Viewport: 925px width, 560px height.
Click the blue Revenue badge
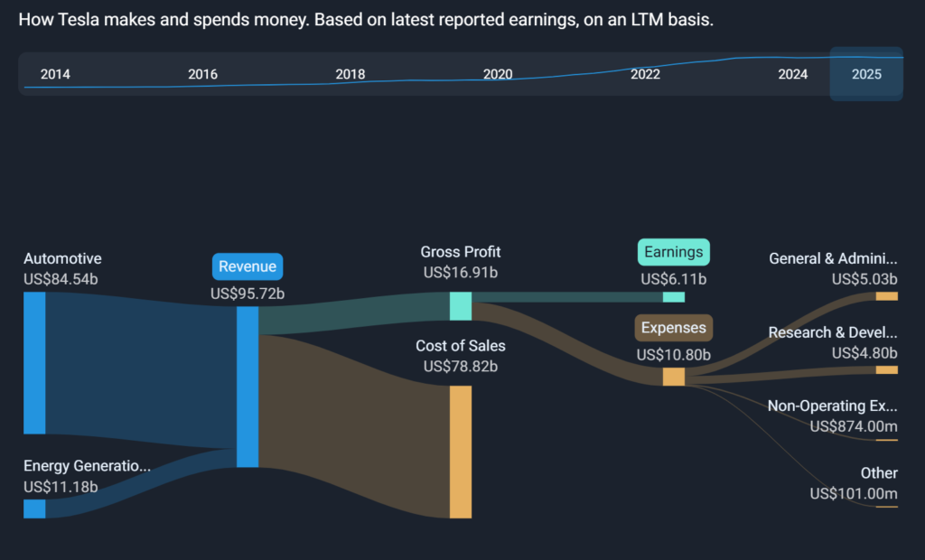[248, 266]
